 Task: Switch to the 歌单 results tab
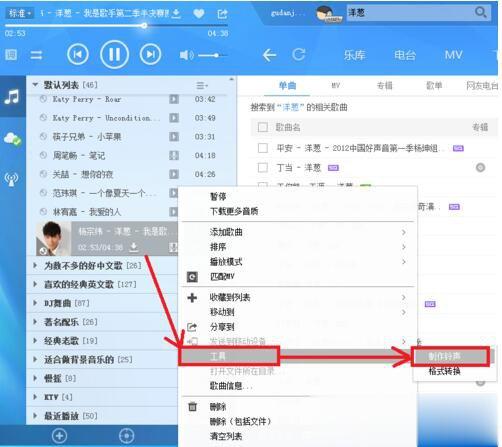(434, 86)
